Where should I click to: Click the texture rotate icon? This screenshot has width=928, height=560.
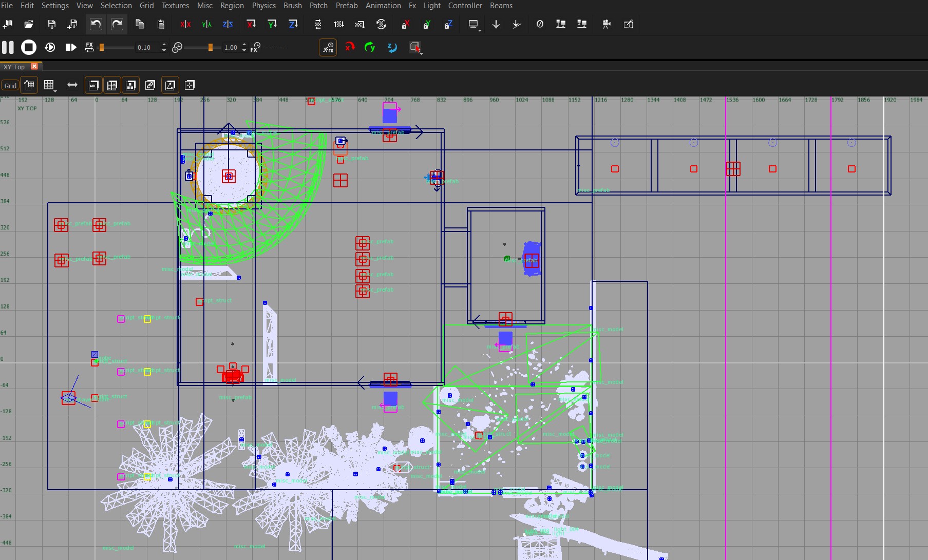[x=381, y=24]
